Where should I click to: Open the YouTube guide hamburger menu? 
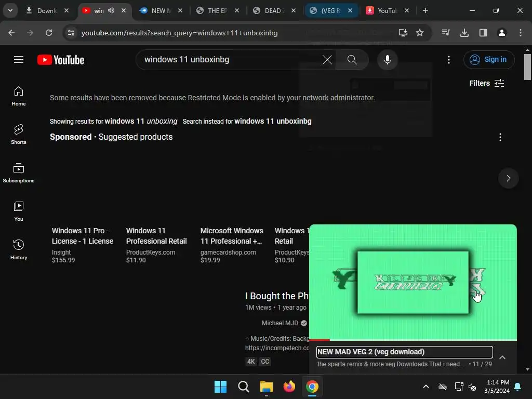[x=19, y=60]
